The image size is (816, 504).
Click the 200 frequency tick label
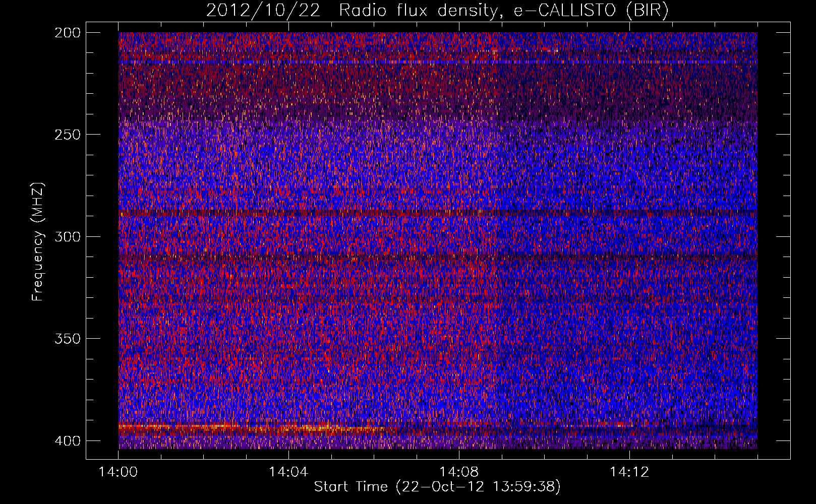(67, 33)
